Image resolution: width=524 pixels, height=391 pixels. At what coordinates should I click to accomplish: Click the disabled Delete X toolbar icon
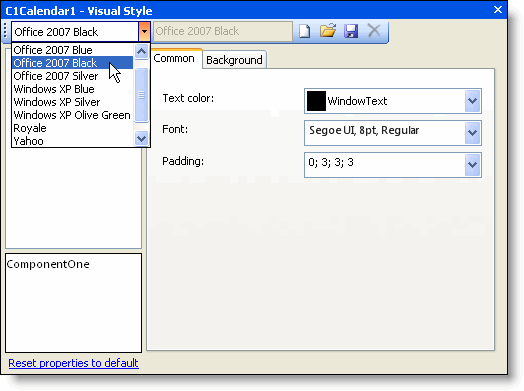[x=374, y=30]
